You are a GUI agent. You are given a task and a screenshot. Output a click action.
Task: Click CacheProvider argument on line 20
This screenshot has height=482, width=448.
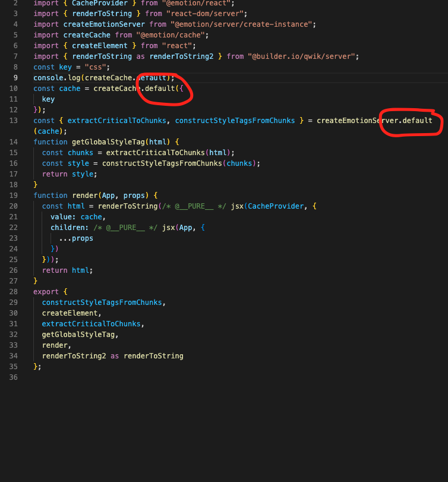click(x=276, y=206)
